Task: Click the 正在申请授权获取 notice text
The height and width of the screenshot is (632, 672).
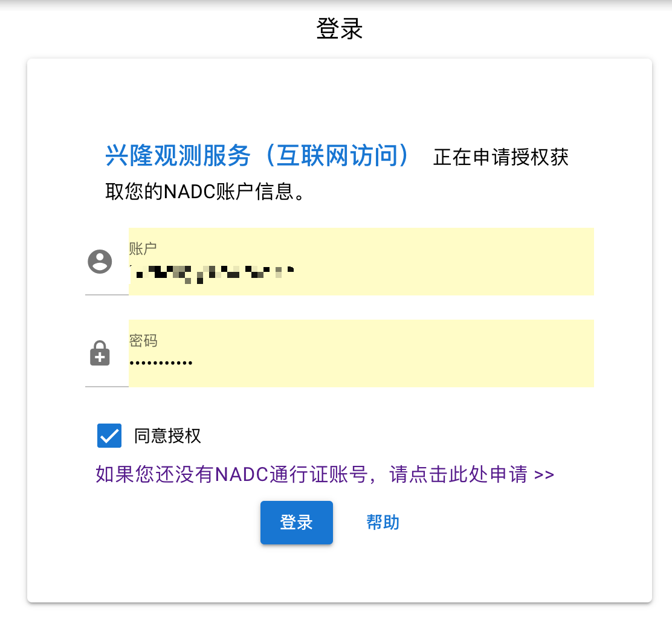Action: click(500, 158)
